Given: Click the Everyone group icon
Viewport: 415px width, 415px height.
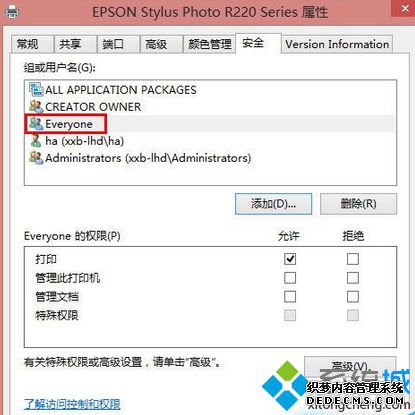Looking at the screenshot, I should point(36,124).
